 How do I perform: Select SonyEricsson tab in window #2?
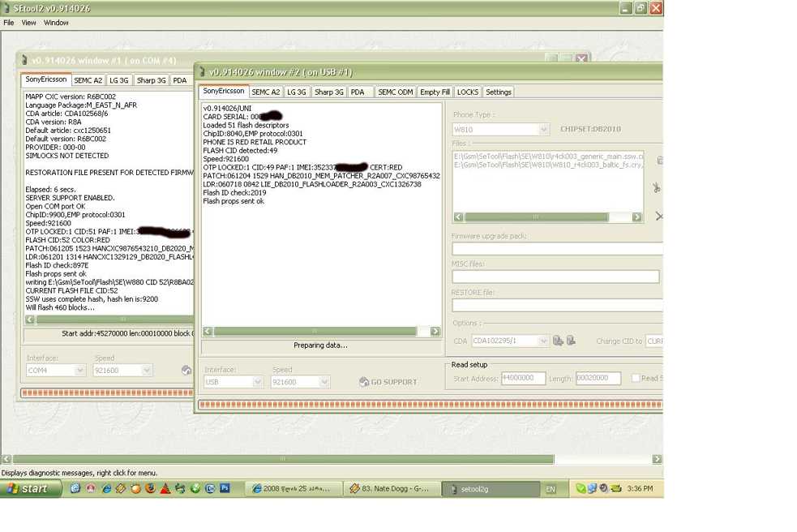pos(224,91)
